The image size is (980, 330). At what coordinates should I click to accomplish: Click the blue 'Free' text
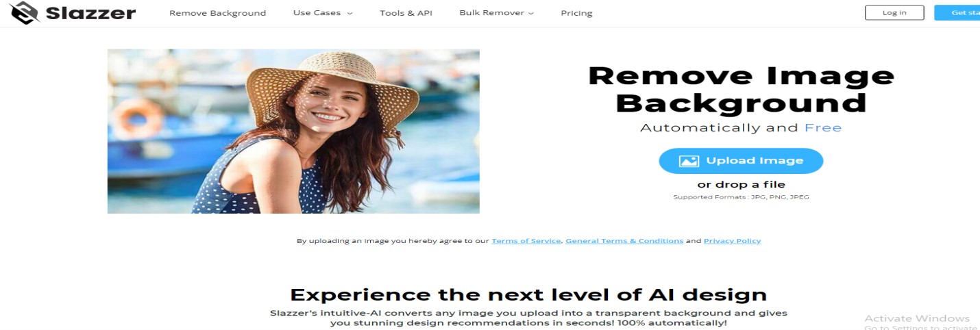pos(823,128)
